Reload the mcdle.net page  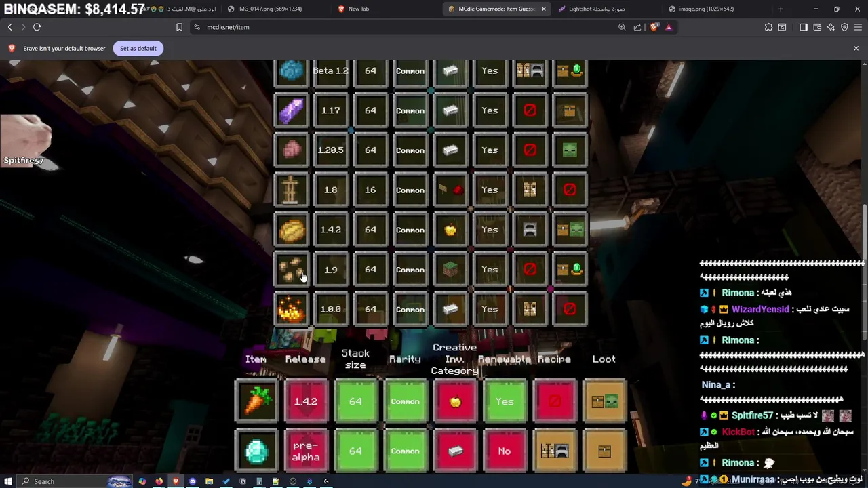click(x=37, y=27)
